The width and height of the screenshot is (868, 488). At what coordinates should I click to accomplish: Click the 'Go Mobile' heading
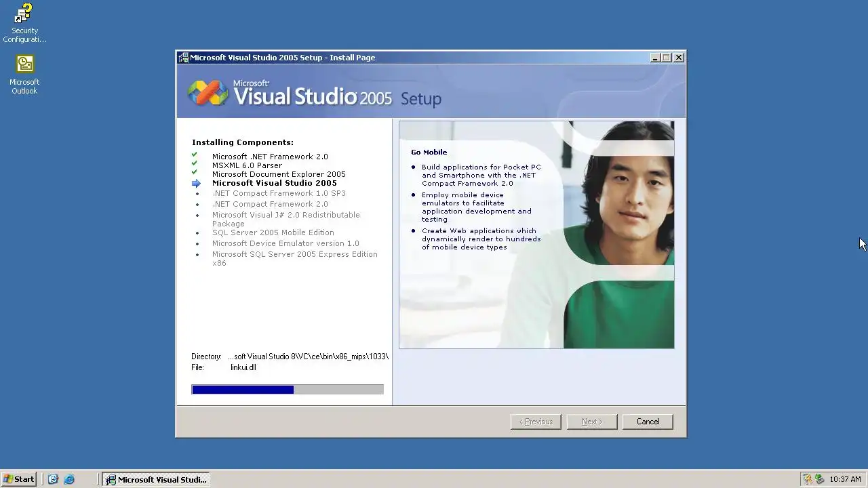point(429,152)
